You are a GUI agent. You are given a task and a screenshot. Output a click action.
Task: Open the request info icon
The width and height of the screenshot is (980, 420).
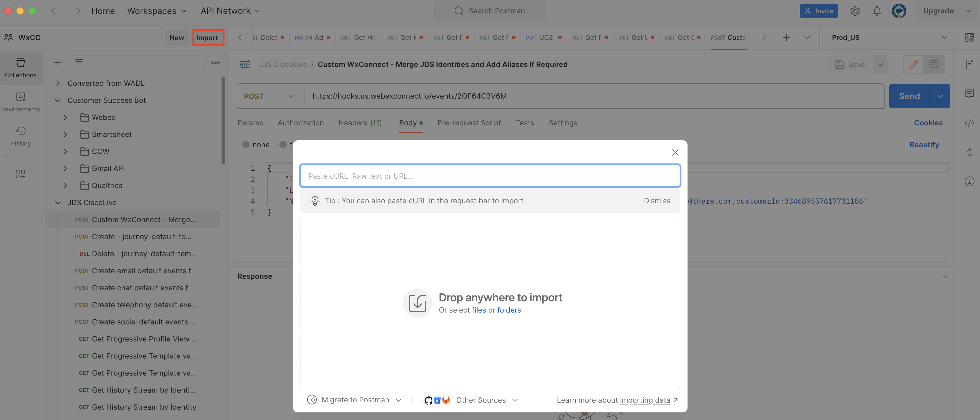tap(969, 181)
